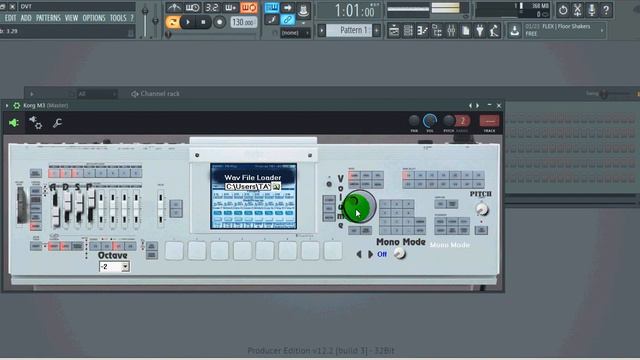
Task: Open the ADD menu
Action: pyautogui.click(x=26, y=18)
